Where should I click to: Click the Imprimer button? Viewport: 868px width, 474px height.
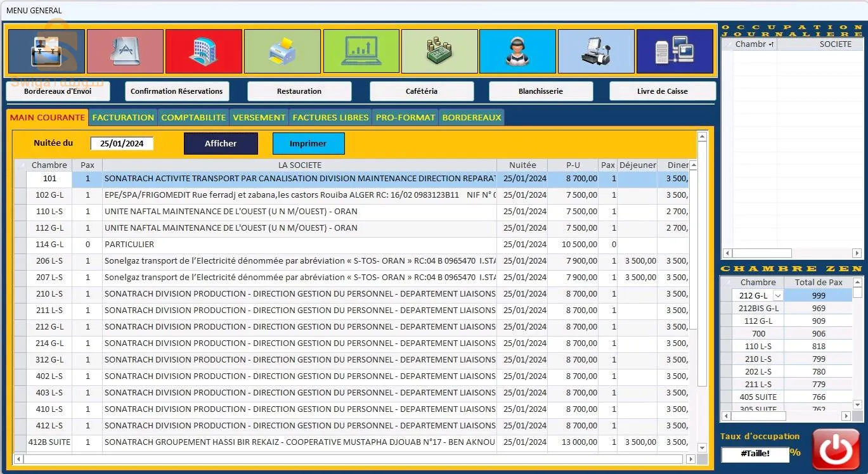308,143
